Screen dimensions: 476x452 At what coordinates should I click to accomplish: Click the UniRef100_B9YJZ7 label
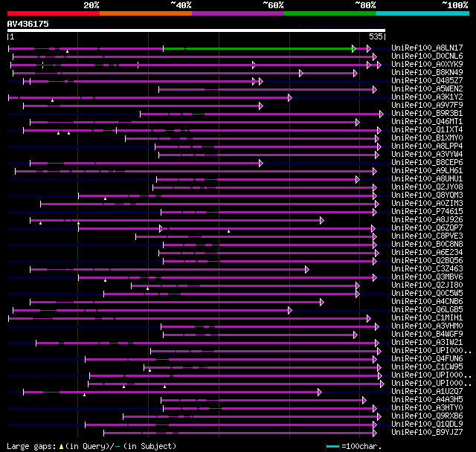pyautogui.click(x=427, y=433)
